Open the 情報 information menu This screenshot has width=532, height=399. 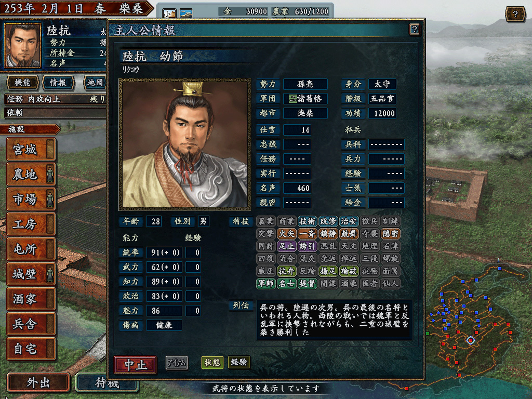click(58, 83)
